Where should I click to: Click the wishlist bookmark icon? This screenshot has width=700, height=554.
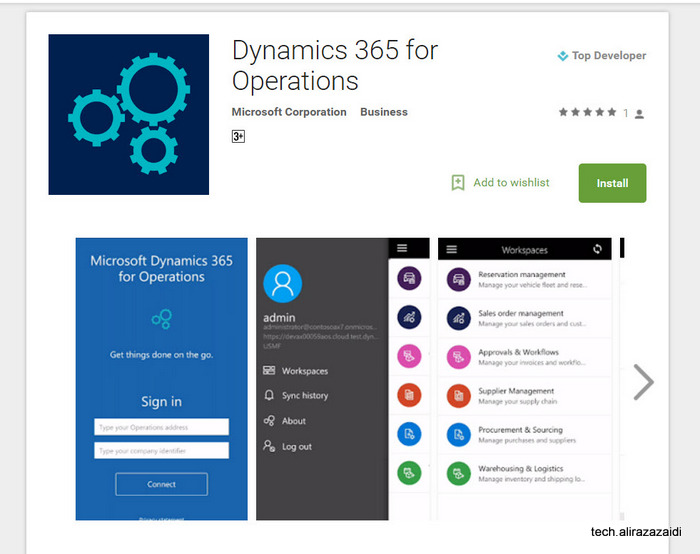coord(458,183)
